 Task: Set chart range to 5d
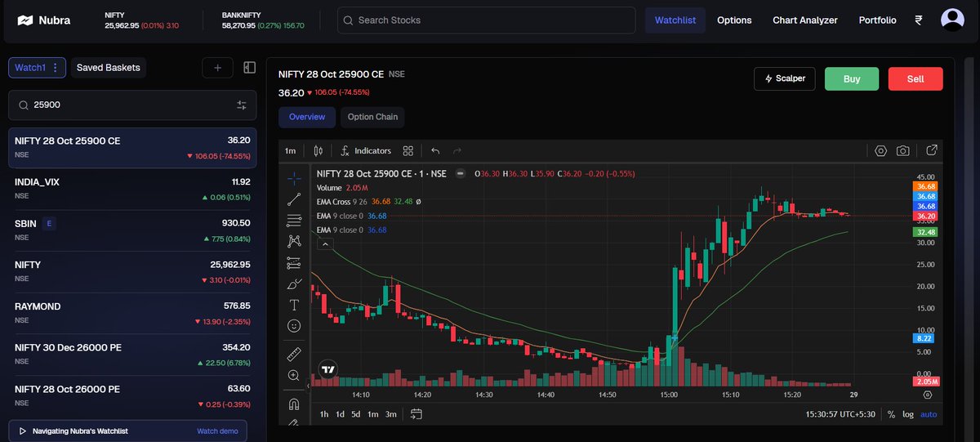pyautogui.click(x=356, y=414)
